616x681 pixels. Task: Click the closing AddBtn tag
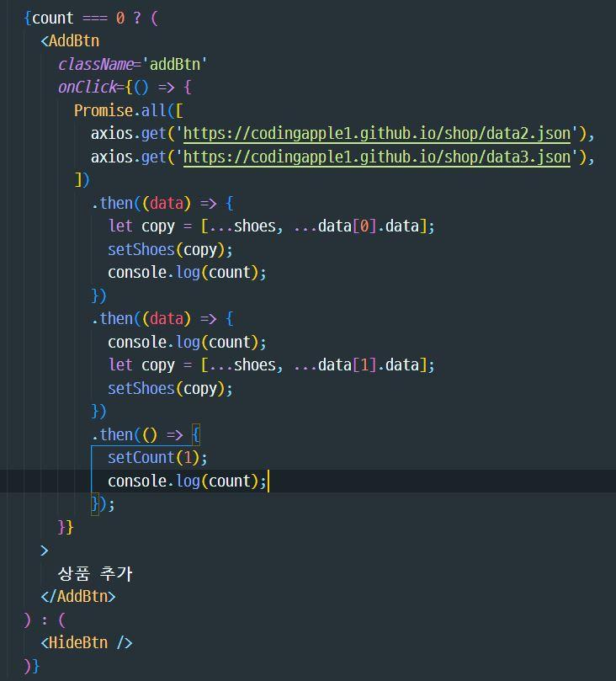point(78,596)
